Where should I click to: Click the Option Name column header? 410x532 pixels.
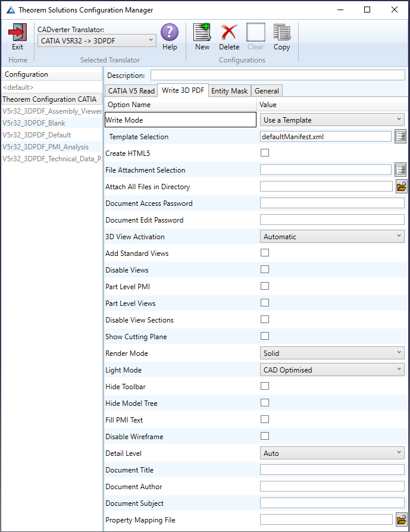coord(180,105)
